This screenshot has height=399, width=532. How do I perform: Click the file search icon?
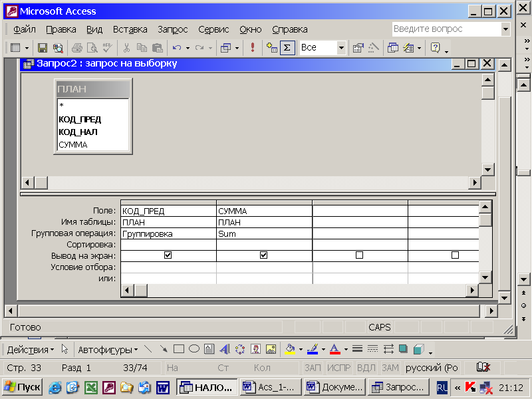click(58, 48)
